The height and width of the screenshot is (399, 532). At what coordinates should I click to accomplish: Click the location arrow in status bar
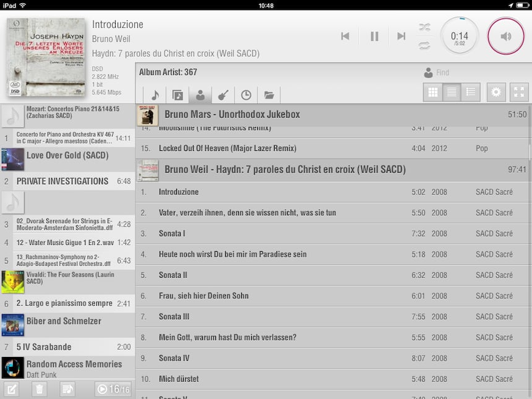(x=510, y=5)
